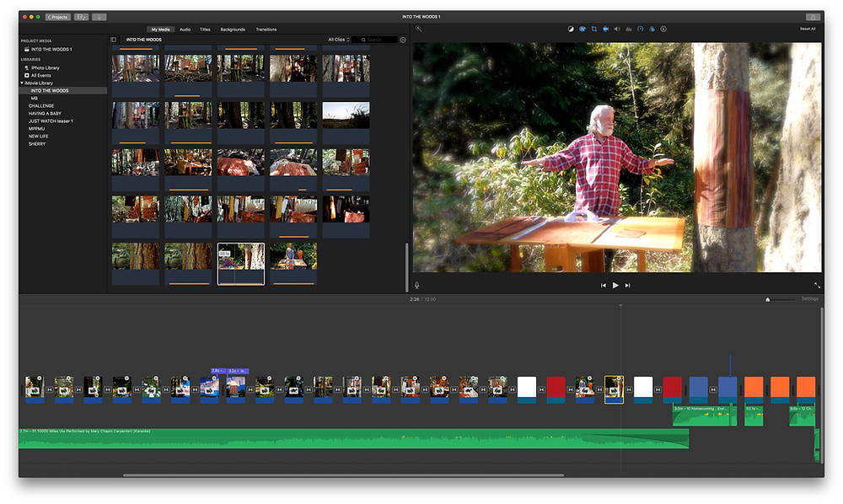Viewport: 843px width, 504px height.
Task: Open the Titles tab
Action: [205, 29]
